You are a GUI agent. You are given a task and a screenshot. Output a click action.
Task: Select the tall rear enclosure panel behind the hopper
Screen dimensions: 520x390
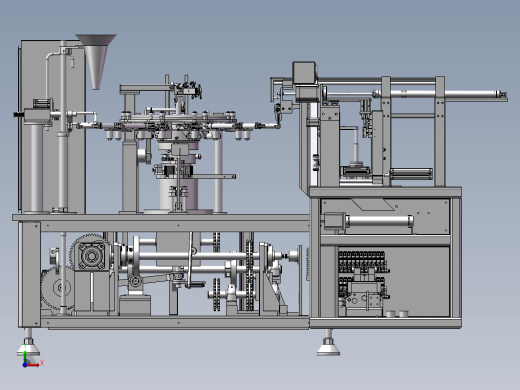[52, 127]
